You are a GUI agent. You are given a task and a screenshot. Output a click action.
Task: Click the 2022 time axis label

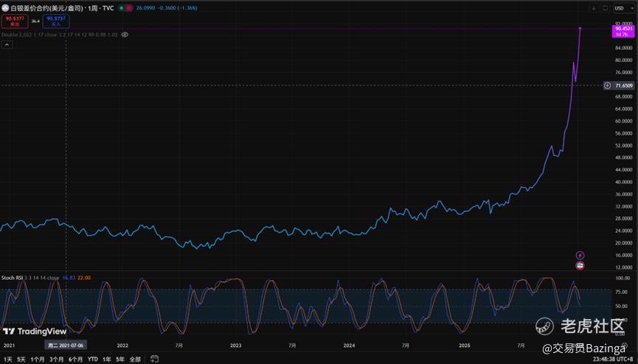(122, 346)
